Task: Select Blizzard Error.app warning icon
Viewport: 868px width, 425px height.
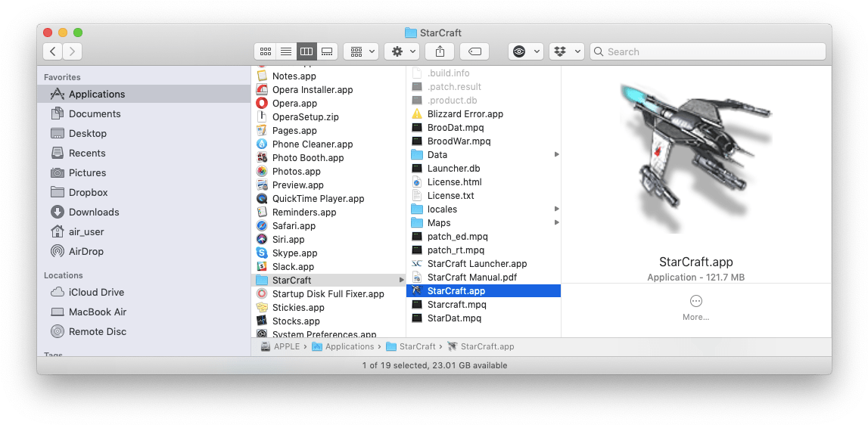Action: [418, 114]
